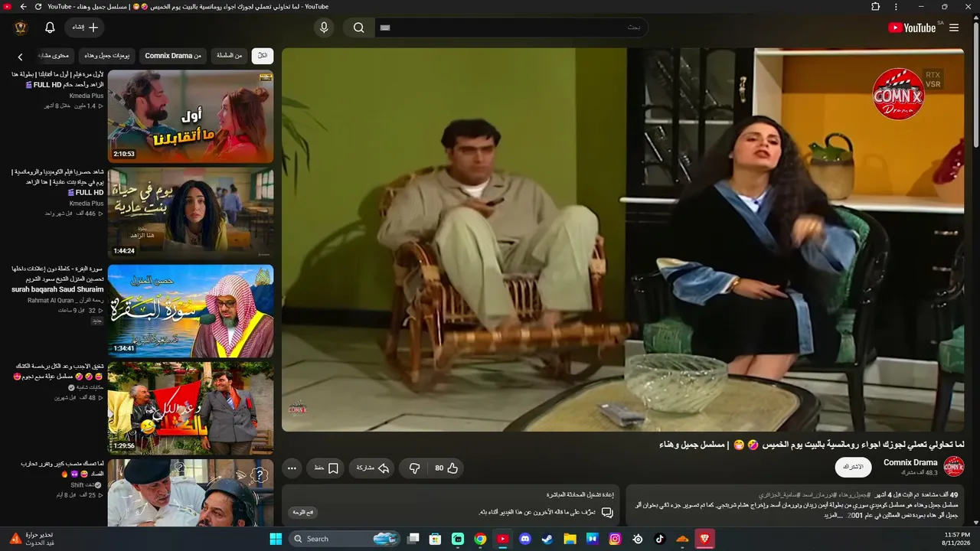Image resolution: width=980 pixels, height=551 pixels.
Task: Open File Explorer from the taskbar
Action: point(570,539)
